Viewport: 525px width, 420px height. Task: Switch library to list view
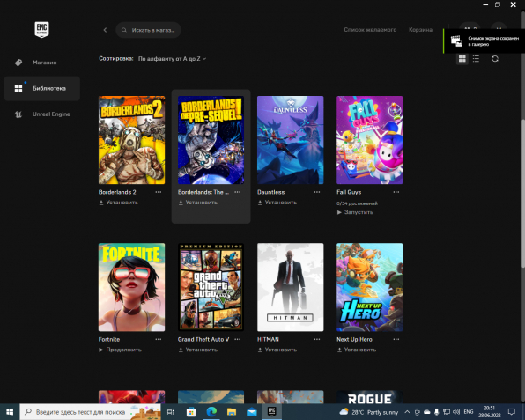click(x=476, y=59)
